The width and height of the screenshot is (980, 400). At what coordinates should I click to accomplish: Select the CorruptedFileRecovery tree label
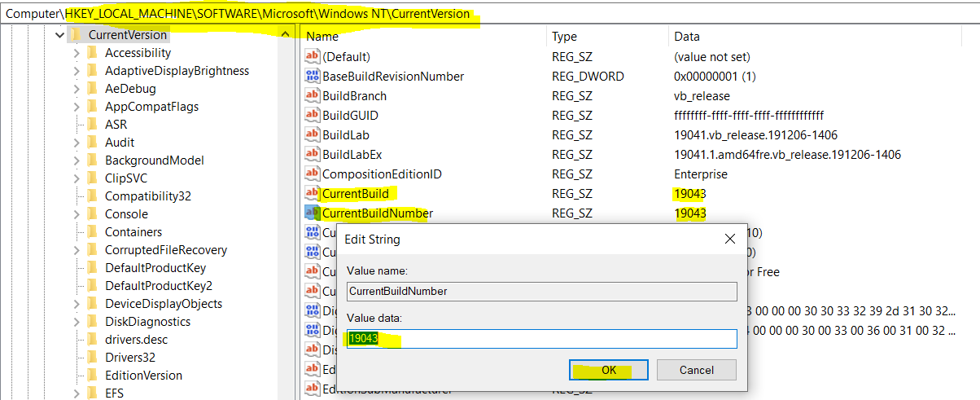coord(166,250)
